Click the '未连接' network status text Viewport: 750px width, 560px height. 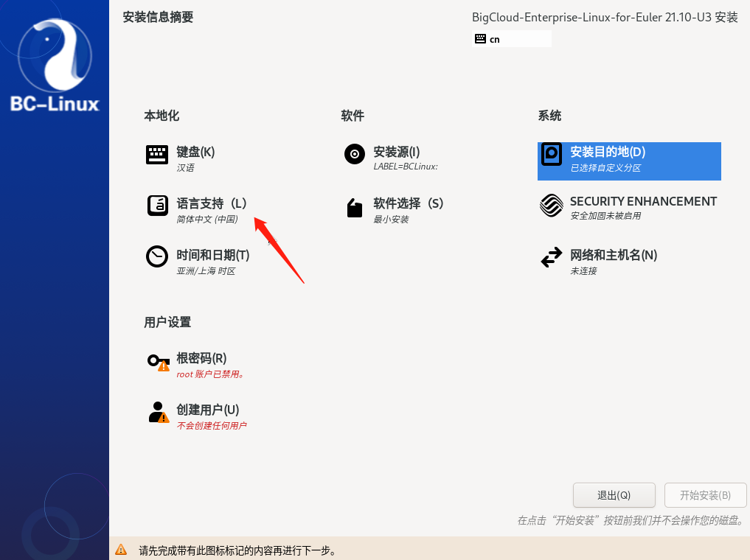coord(583,271)
